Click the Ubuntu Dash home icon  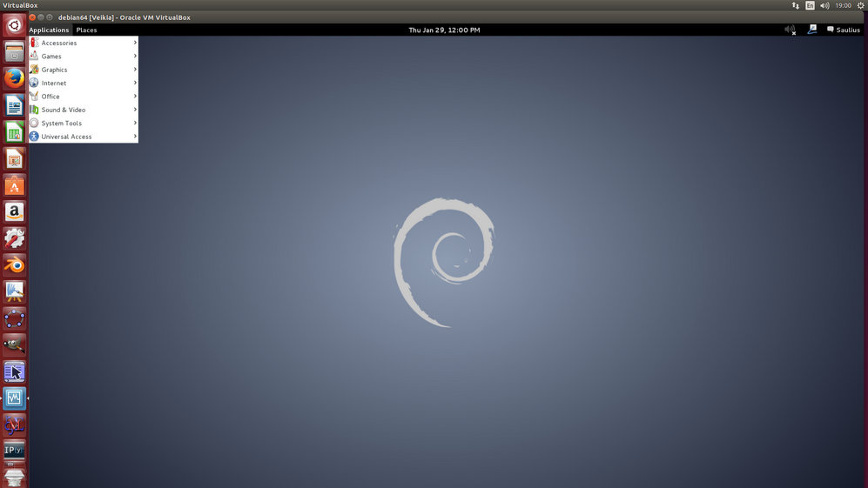pos(14,26)
